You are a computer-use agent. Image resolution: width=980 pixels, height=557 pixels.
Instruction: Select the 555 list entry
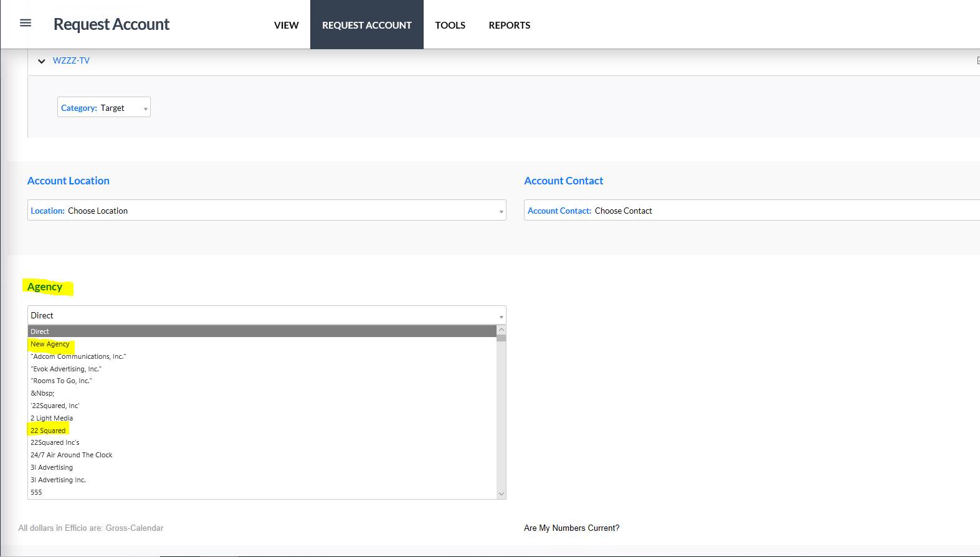click(262, 492)
